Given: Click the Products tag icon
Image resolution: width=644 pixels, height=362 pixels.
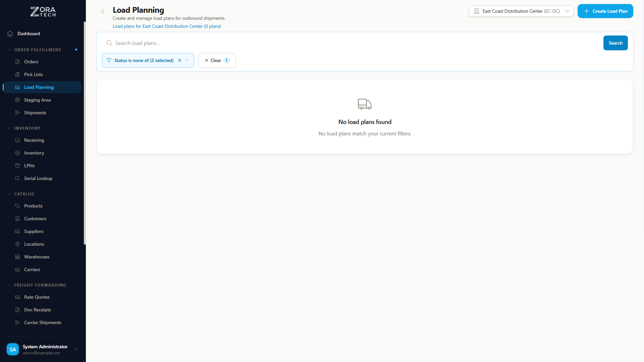Looking at the screenshot, I should [x=17, y=206].
